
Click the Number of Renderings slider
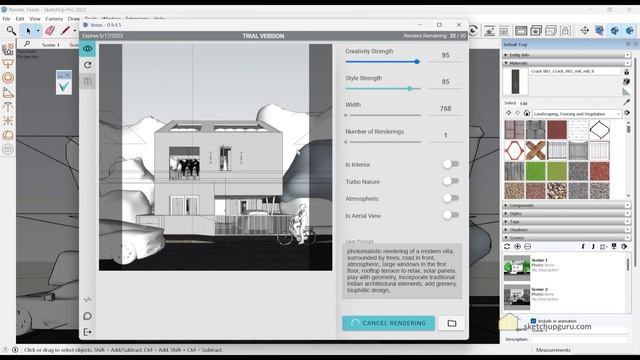(383, 142)
